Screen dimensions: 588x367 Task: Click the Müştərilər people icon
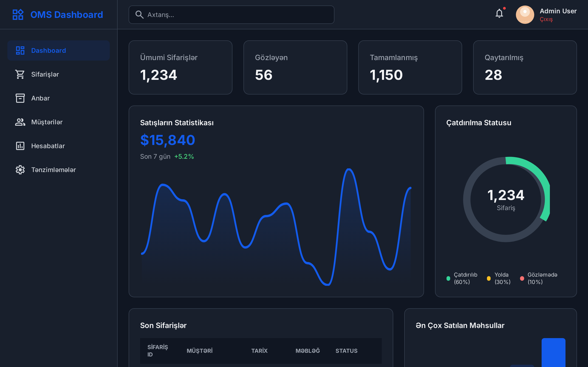[20, 122]
